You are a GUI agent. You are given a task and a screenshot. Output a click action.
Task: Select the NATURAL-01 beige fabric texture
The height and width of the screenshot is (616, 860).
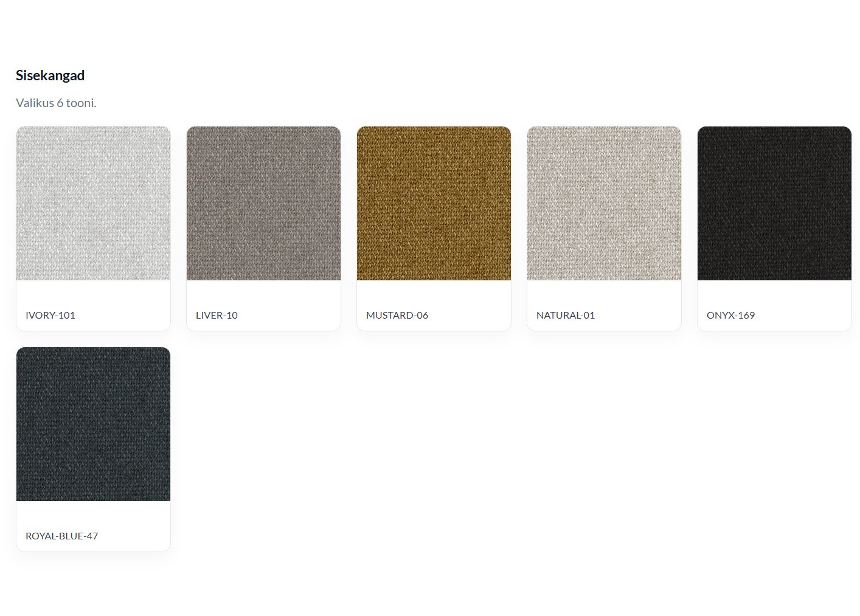point(604,203)
